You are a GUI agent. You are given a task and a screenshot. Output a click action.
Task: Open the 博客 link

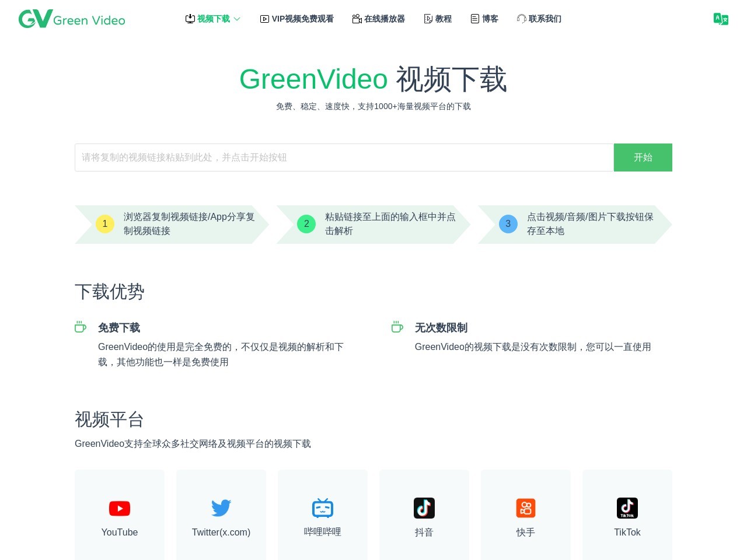click(484, 19)
